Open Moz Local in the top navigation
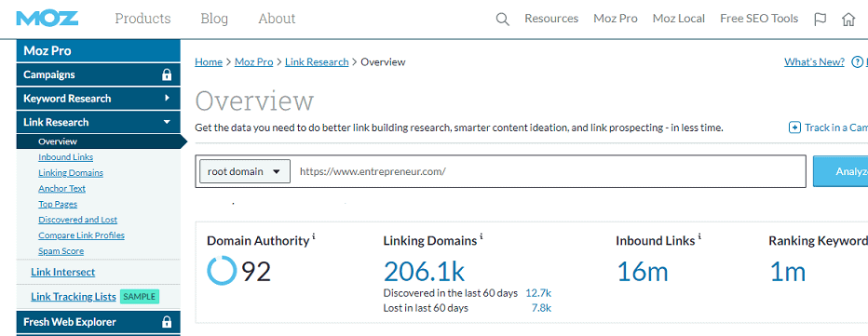 679,19
